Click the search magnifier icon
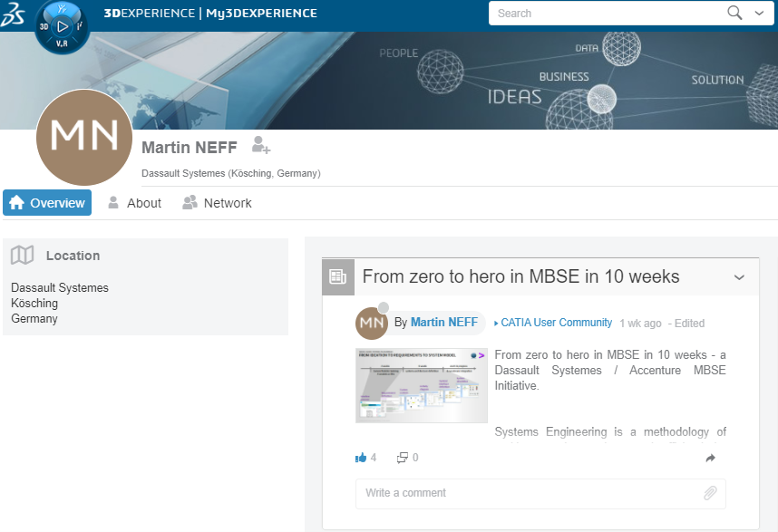The width and height of the screenshot is (778, 532). click(x=734, y=13)
